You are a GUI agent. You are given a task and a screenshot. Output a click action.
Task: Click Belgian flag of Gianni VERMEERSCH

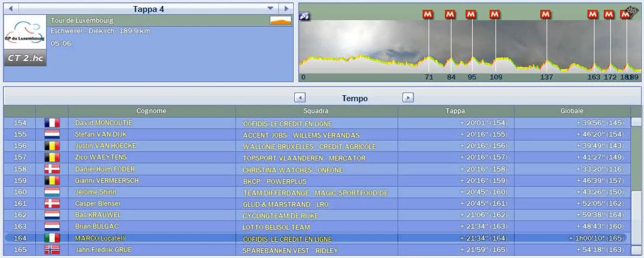click(52, 180)
